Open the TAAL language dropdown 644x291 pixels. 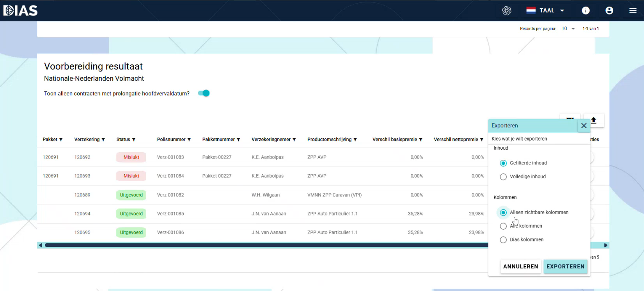tap(546, 11)
